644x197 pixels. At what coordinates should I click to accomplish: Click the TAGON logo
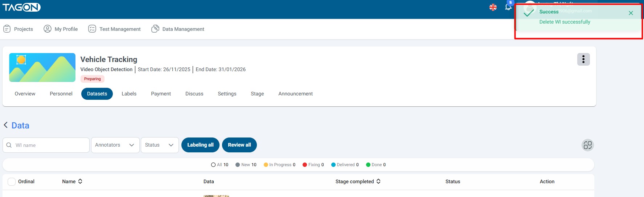pyautogui.click(x=21, y=7)
